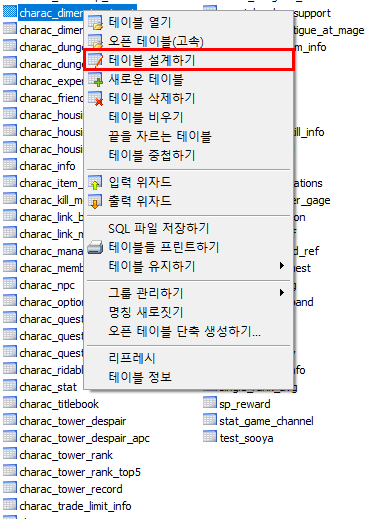Click the 테이블 삭제하기 red X icon
This screenshot has height=519, width=374.
(96, 99)
